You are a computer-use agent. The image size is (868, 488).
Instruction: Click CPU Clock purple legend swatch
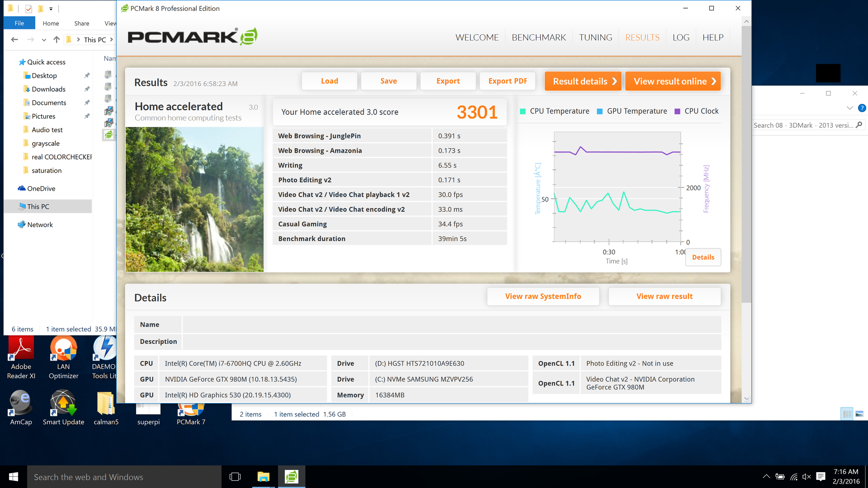pos(677,112)
